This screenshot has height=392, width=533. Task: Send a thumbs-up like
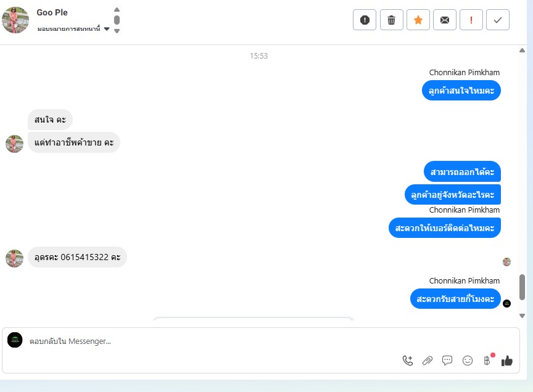tap(507, 361)
